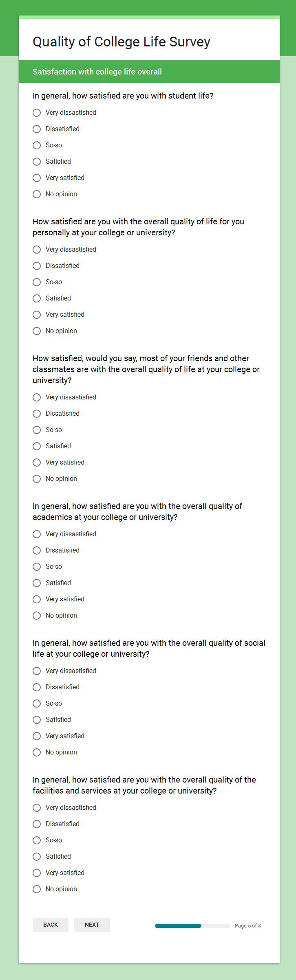Choose 'Very satisfied' for personal quality of life
296x980 pixels.
(x=37, y=315)
